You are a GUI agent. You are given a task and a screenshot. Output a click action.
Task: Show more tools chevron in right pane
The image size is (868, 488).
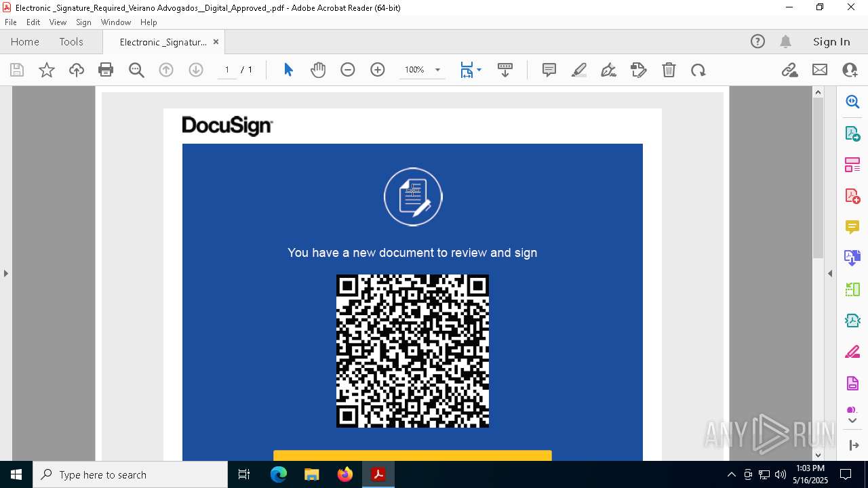click(852, 421)
